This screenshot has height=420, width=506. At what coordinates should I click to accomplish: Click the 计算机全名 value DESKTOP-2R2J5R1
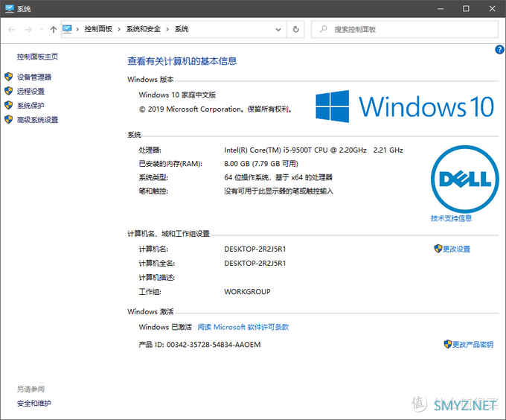click(255, 264)
